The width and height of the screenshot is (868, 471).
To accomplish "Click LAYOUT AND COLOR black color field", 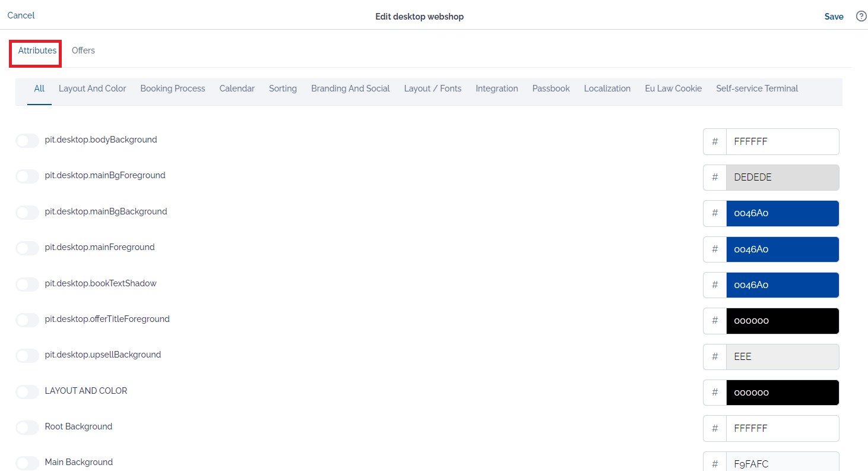I will (783, 393).
